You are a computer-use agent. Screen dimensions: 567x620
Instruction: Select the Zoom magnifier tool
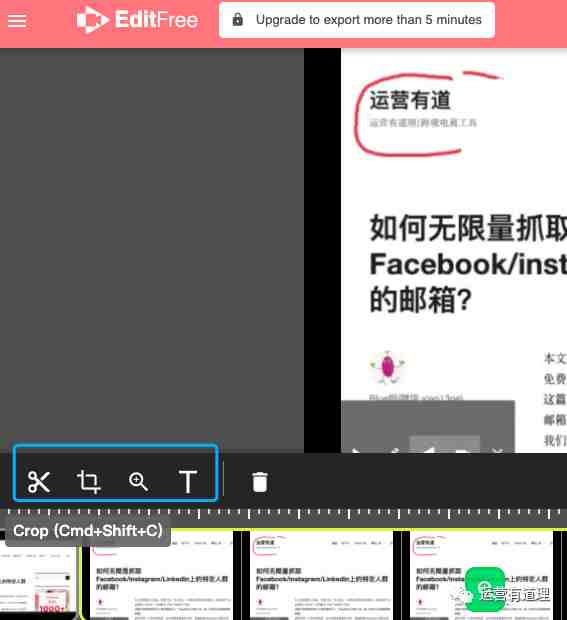pos(138,482)
